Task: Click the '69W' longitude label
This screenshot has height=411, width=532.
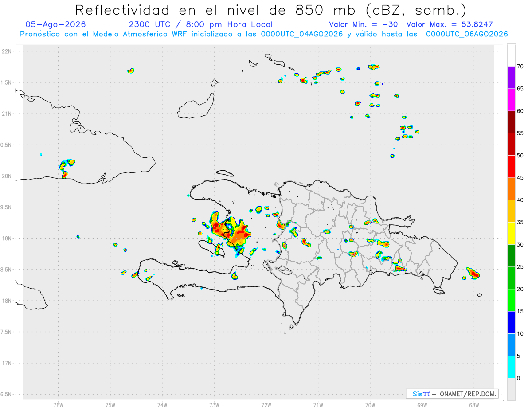Action: tap(422, 405)
